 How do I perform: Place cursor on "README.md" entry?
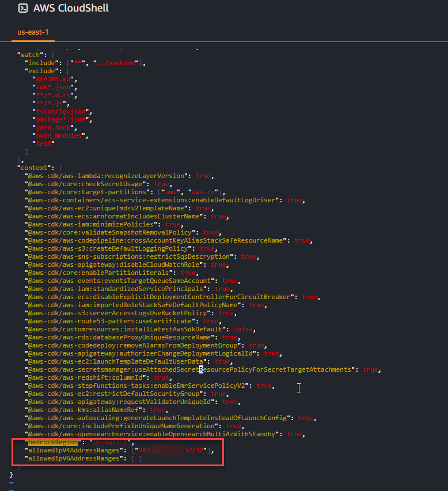tap(54, 79)
